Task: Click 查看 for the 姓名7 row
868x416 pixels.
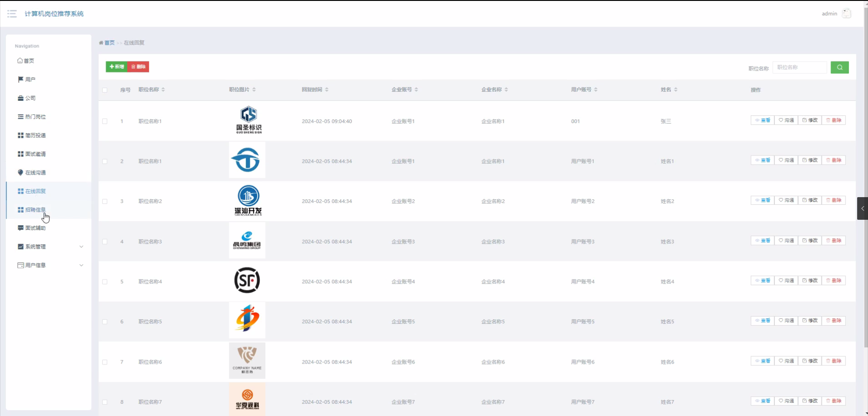Action: (x=763, y=401)
